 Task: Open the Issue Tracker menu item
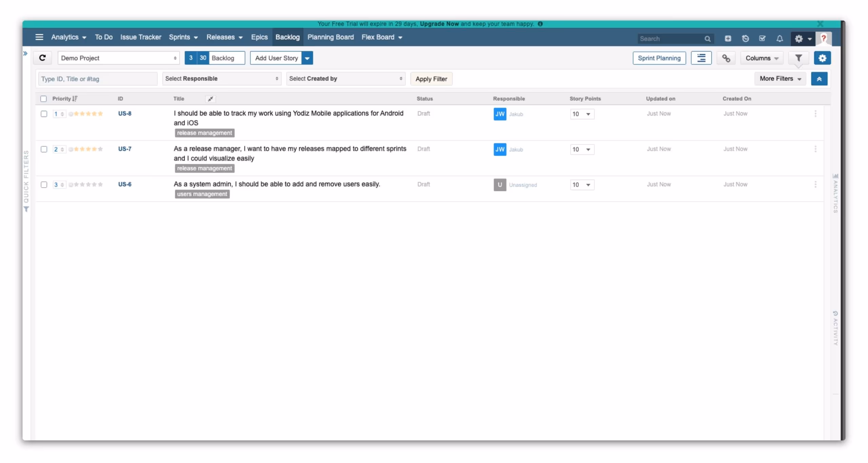(141, 37)
